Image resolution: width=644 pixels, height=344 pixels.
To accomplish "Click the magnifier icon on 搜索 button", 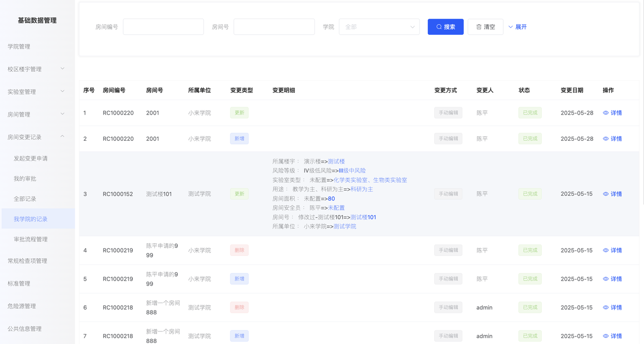I will (439, 27).
